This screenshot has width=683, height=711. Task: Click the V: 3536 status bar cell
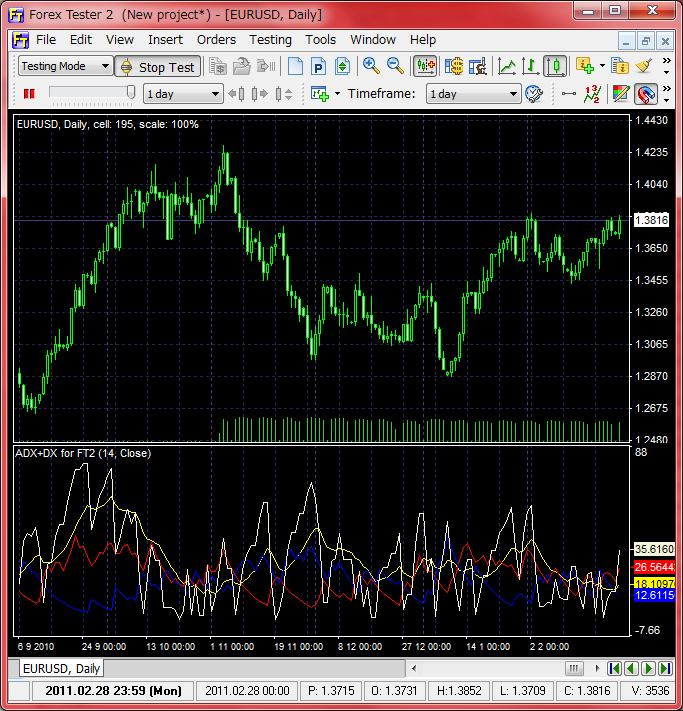(x=650, y=691)
